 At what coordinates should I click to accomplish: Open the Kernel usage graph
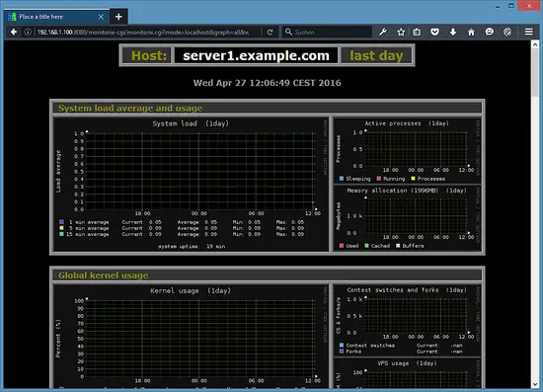click(x=191, y=336)
